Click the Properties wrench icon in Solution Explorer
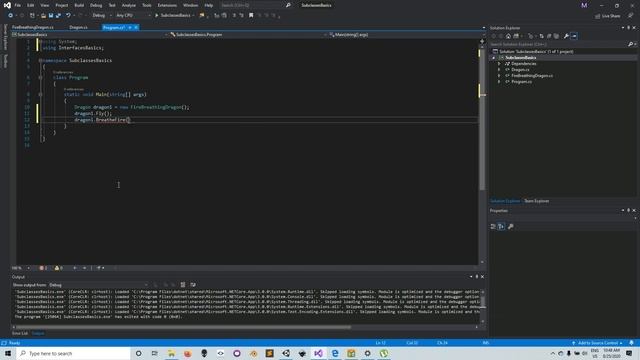Image resolution: width=640 pixels, height=360 pixels. click(x=566, y=36)
